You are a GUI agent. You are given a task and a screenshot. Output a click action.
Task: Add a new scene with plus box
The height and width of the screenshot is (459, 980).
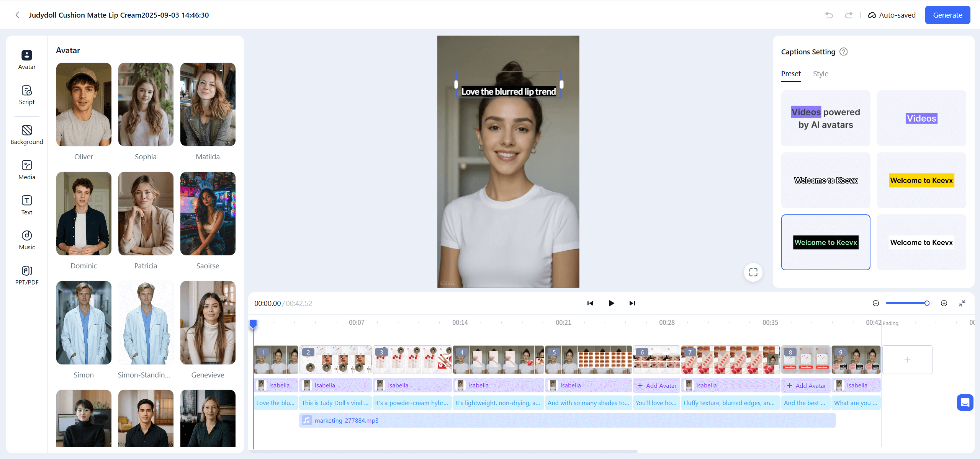[x=907, y=359]
